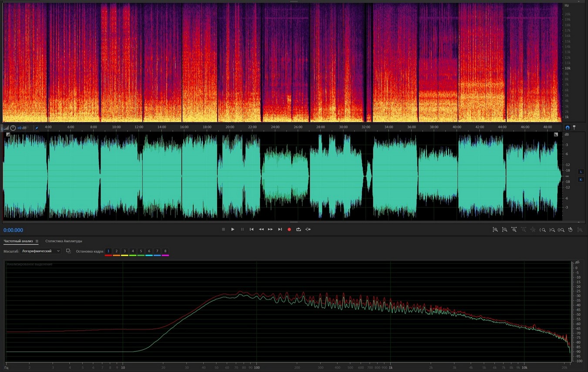The width and height of the screenshot is (588, 372).
Task: Zoom in amplitude using magnifier icon
Action: (x=495, y=229)
